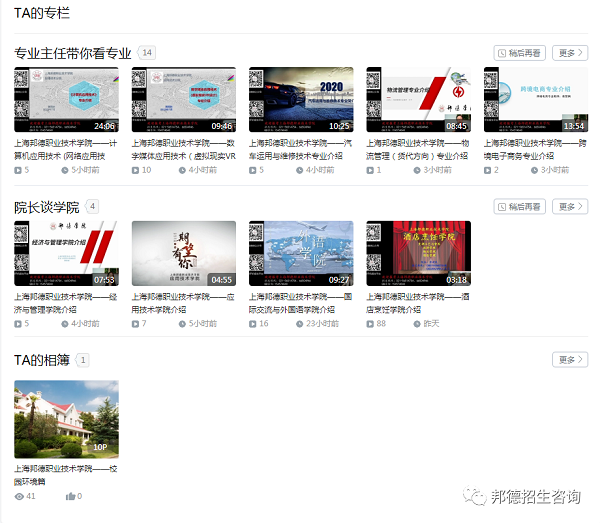The image size is (600, 523).
Task: Open 物流管理 video title link
Action: tap(418, 150)
